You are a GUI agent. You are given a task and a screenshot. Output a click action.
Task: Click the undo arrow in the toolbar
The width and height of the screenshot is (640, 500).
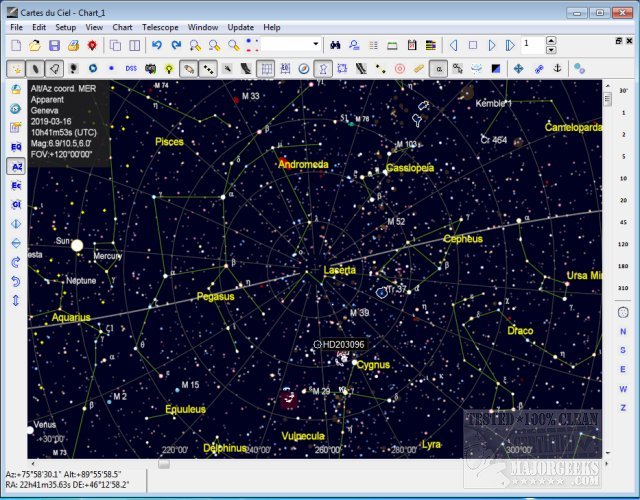(x=157, y=45)
